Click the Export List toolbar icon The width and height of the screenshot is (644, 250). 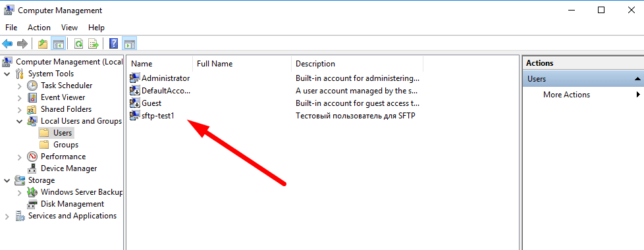click(x=94, y=43)
